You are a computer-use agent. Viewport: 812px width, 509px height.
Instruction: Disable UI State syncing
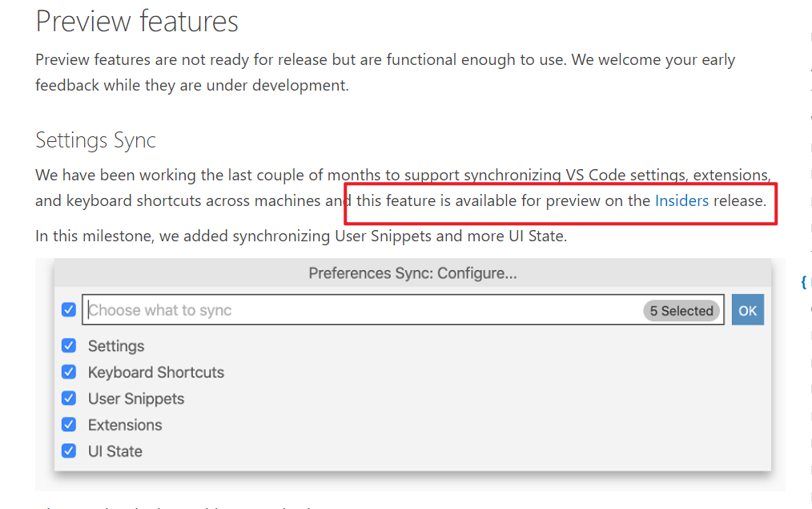(69, 450)
